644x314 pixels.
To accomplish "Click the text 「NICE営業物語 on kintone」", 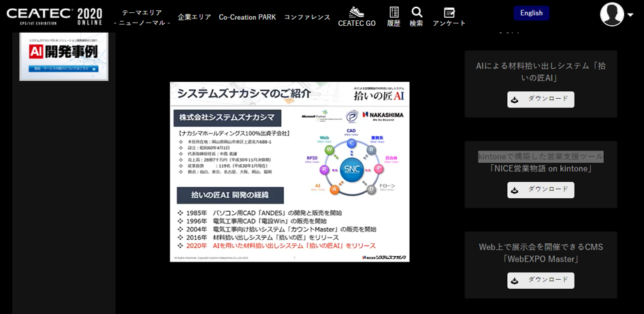I will pos(541,168).
